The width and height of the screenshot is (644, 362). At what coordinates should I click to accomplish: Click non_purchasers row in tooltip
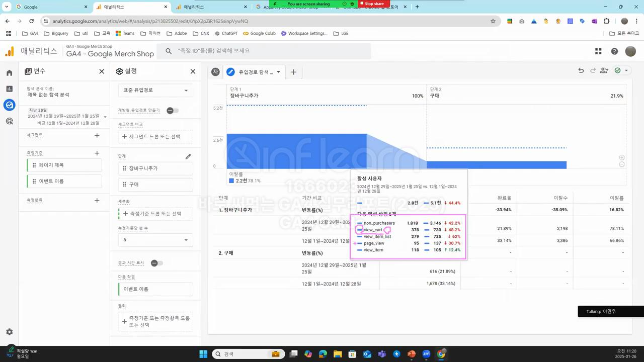point(408,223)
